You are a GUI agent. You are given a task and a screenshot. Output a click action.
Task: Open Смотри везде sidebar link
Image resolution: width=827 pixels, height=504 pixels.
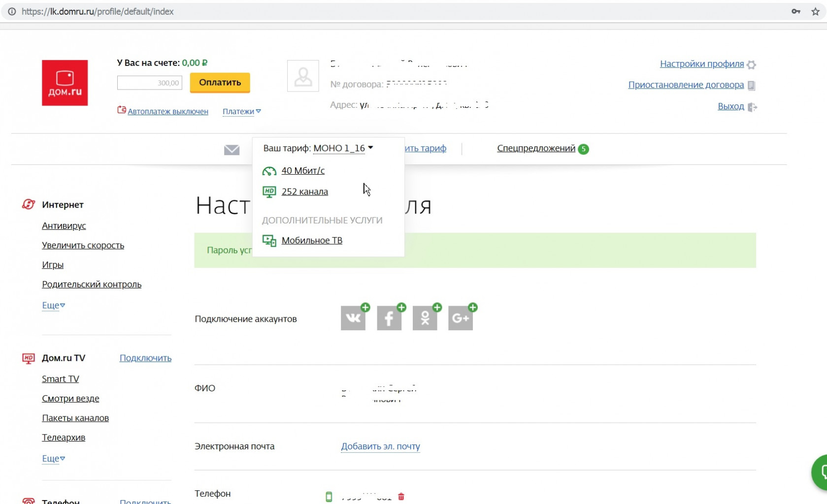click(x=70, y=399)
